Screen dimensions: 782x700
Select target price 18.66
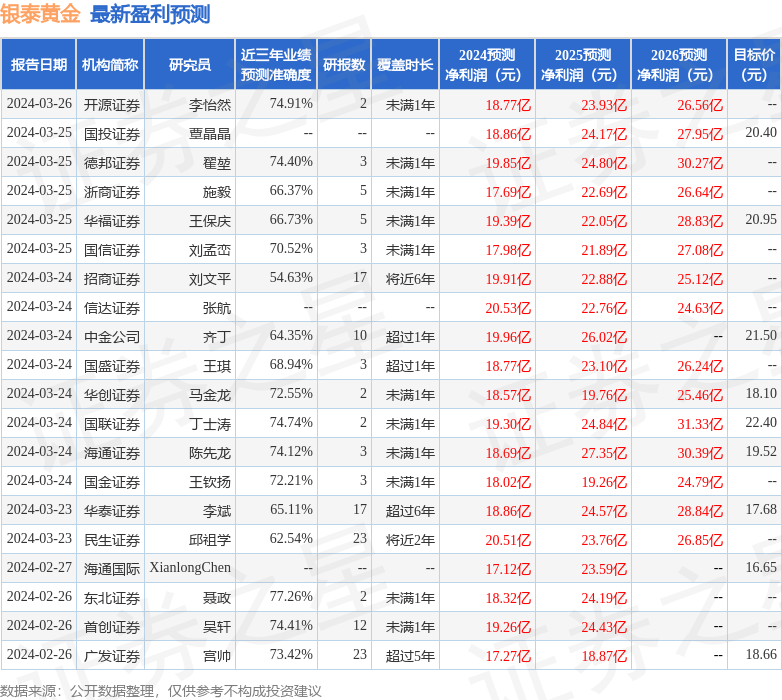761,654
